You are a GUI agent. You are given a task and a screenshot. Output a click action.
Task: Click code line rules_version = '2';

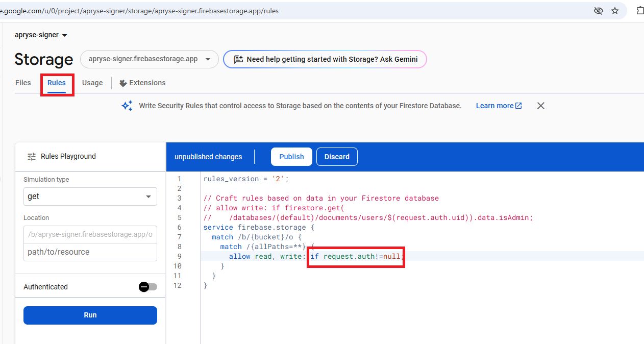point(246,179)
